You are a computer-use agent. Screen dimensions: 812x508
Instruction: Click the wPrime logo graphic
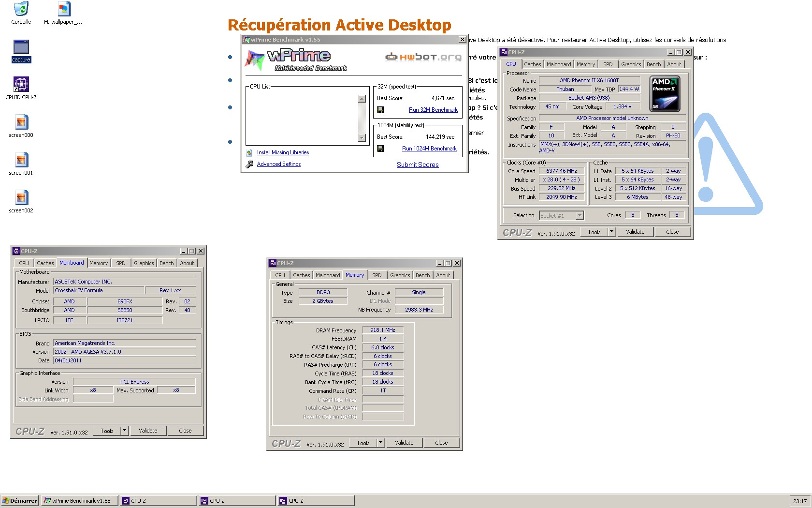[296, 60]
